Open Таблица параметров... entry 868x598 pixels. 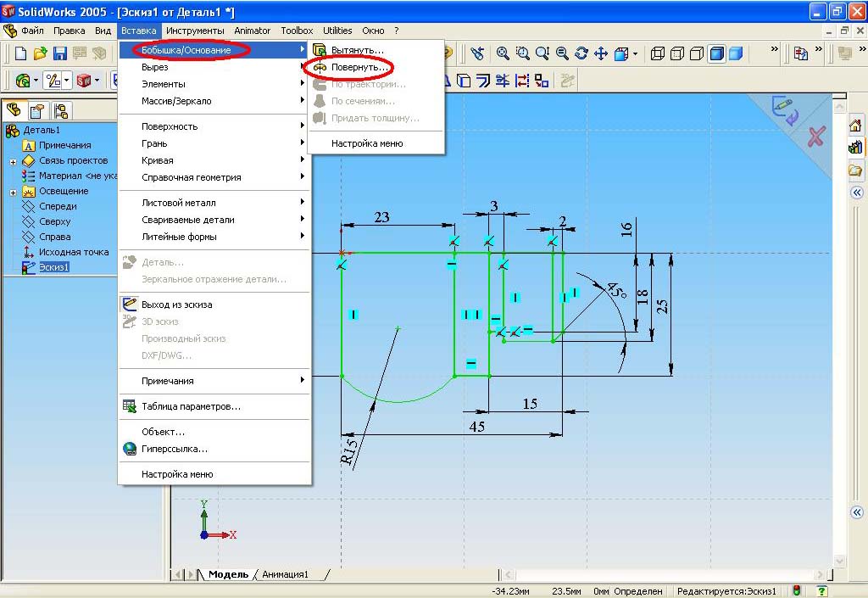(x=213, y=406)
